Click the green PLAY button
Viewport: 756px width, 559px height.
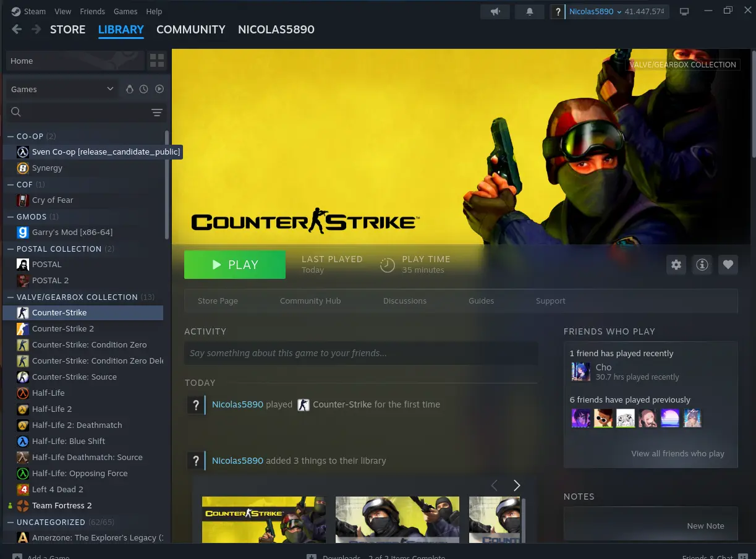click(x=235, y=265)
